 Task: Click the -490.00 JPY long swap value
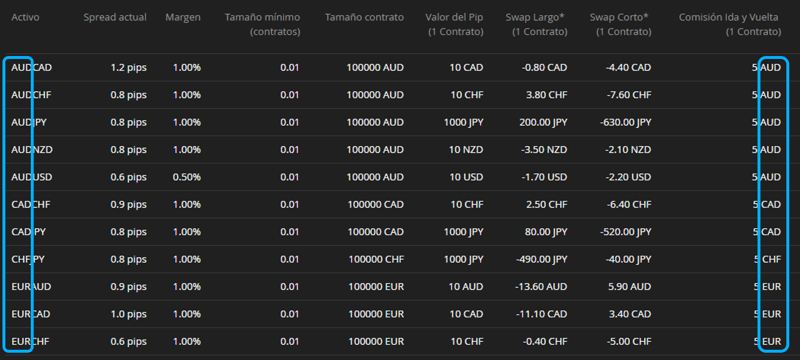tap(542, 260)
